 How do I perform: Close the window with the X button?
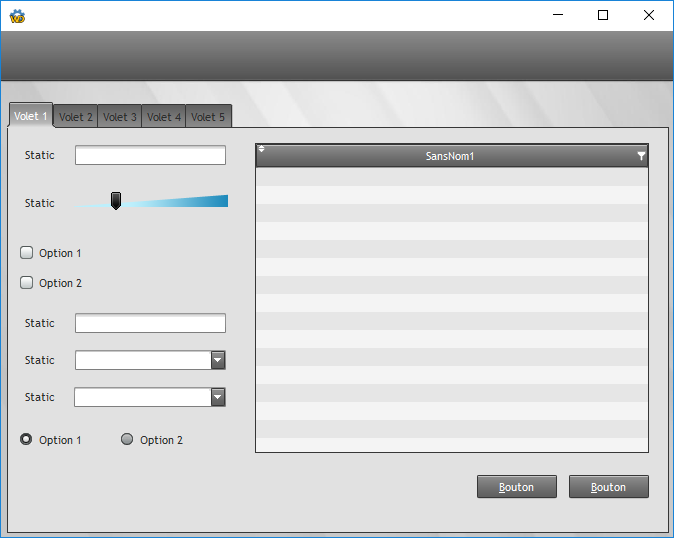(x=649, y=15)
